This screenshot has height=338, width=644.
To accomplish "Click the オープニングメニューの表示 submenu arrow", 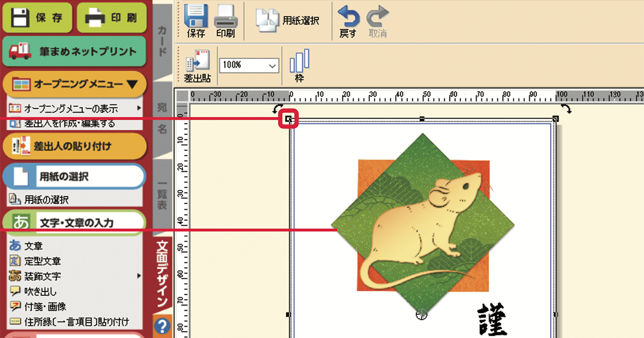I will coord(139,108).
